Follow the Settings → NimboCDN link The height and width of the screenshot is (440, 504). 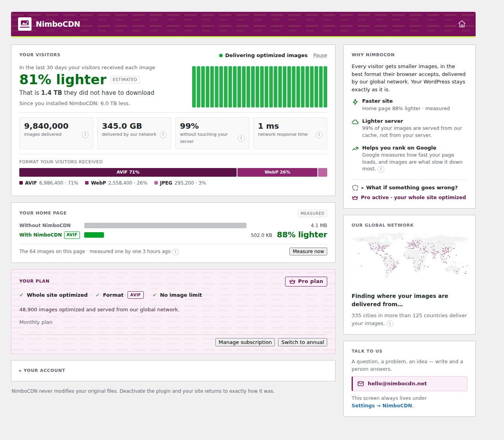pos(382,406)
